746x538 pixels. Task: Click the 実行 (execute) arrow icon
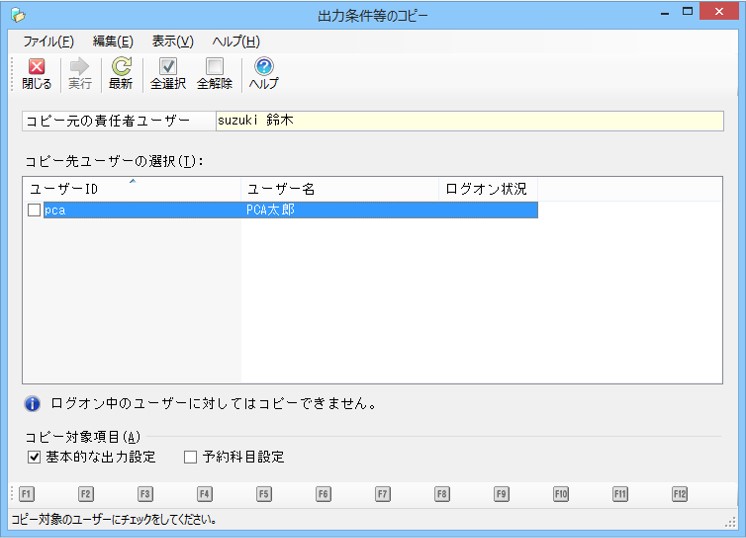79,68
